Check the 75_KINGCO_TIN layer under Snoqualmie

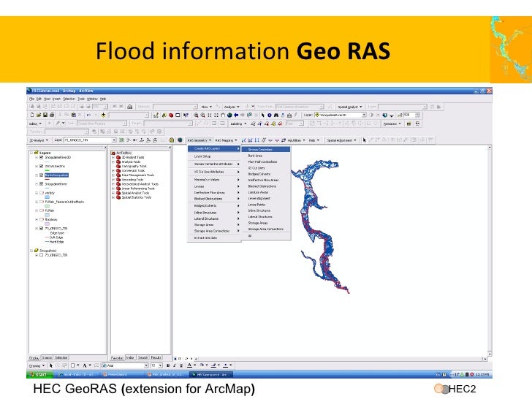tap(42, 255)
